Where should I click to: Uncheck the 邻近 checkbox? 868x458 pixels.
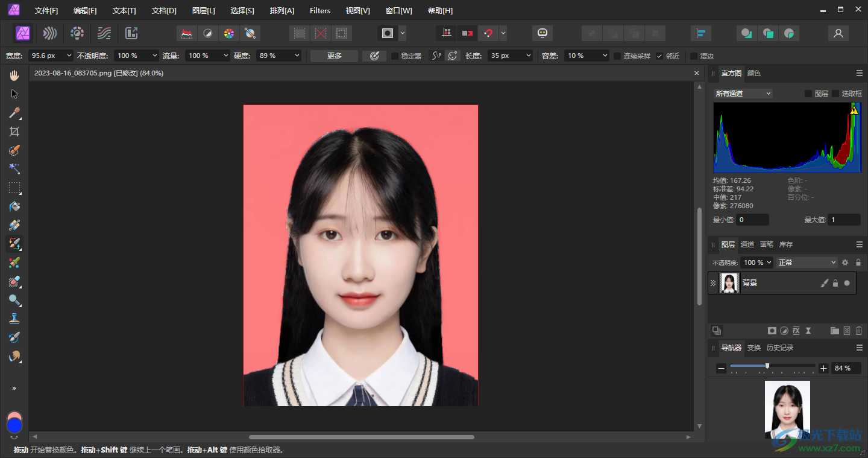coord(659,56)
